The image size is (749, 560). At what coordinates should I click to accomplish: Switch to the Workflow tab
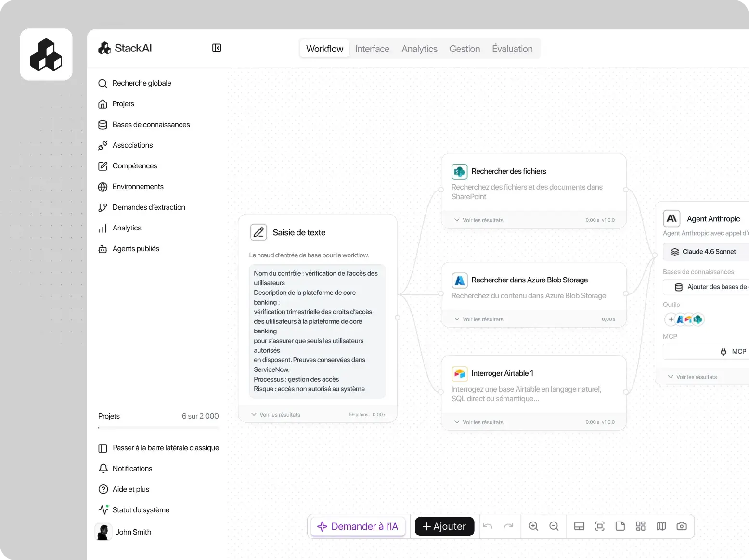[325, 49]
